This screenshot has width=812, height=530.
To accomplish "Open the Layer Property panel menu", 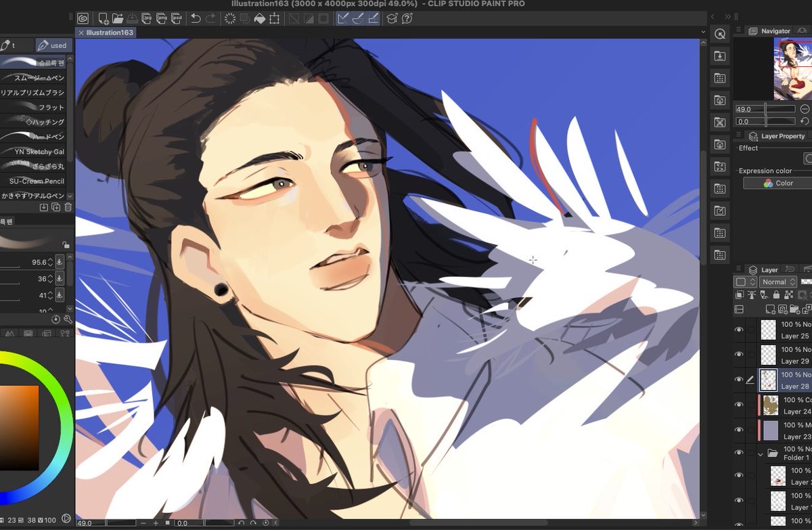I will pyautogui.click(x=739, y=135).
